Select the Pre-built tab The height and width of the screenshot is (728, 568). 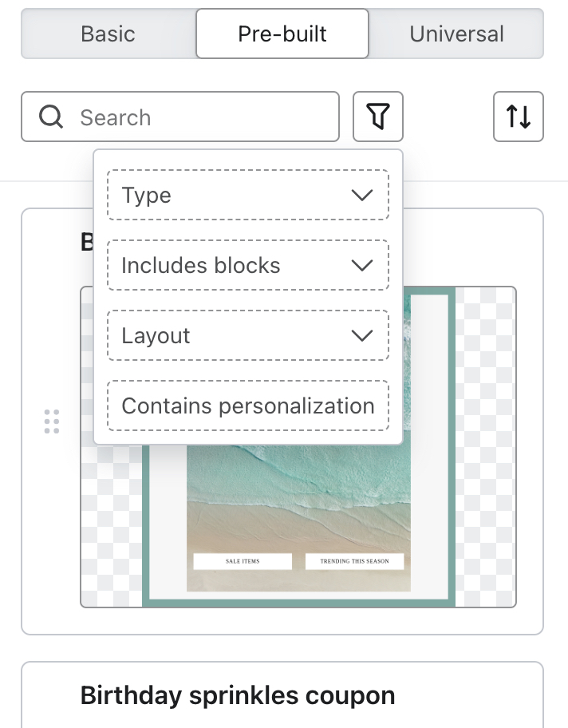[282, 34]
